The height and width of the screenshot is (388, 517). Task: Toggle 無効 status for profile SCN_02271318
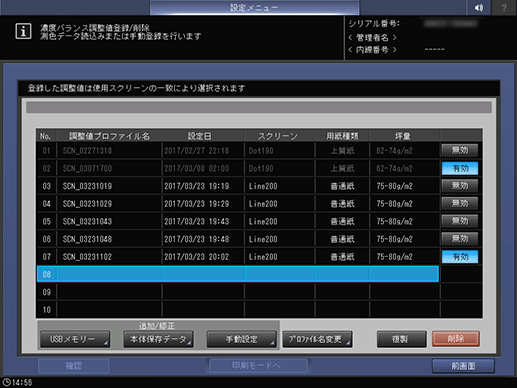pyautogui.click(x=460, y=150)
